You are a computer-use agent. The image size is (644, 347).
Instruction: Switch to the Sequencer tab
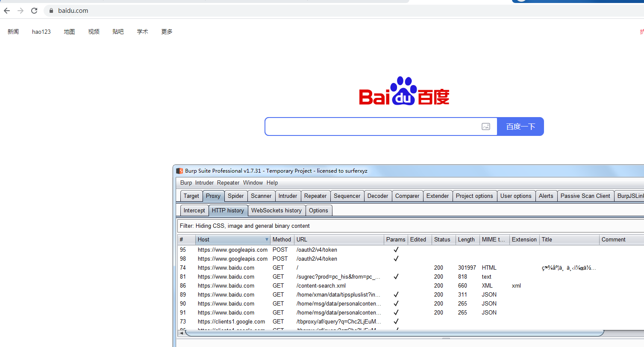pyautogui.click(x=347, y=196)
